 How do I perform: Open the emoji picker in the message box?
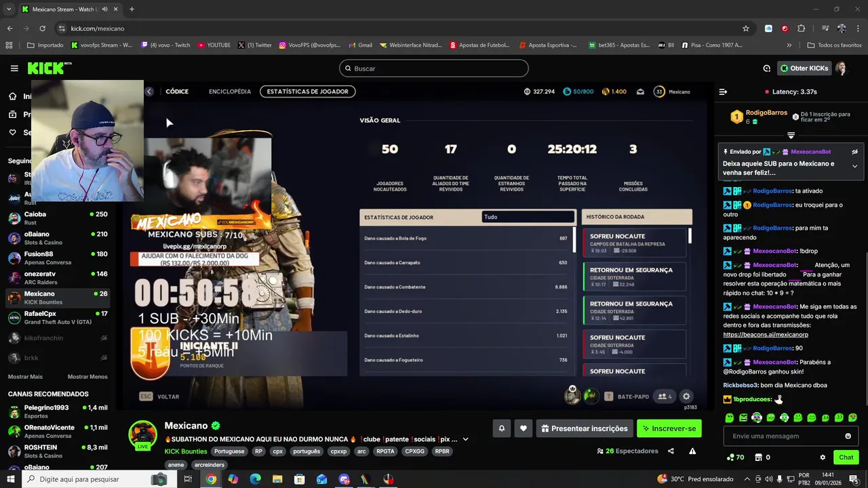coord(848,436)
